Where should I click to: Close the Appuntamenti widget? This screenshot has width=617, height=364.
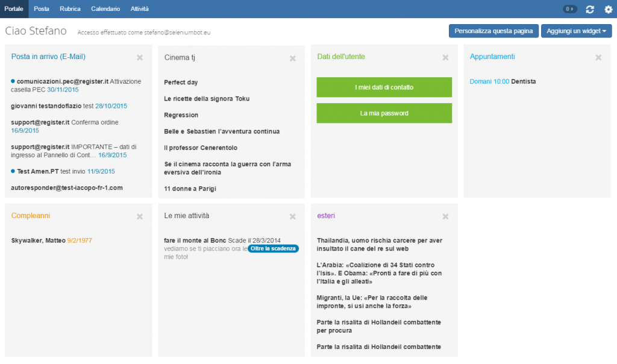(598, 57)
